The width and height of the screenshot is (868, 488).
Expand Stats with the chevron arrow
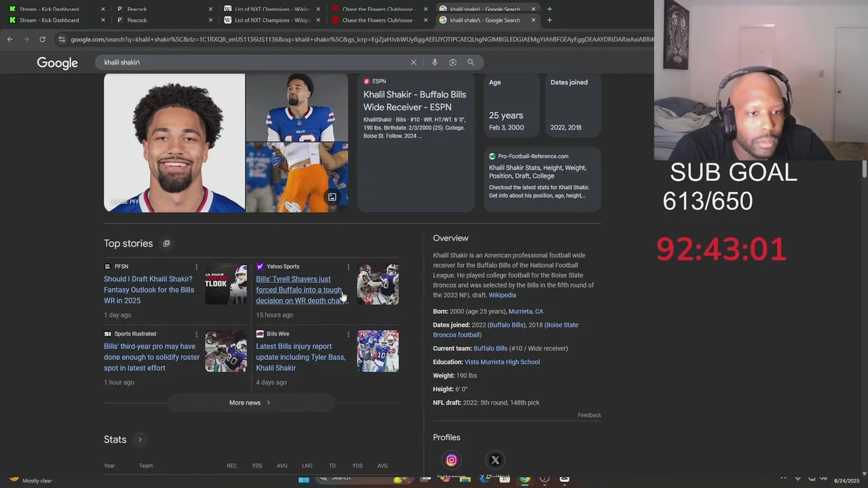pos(140,440)
